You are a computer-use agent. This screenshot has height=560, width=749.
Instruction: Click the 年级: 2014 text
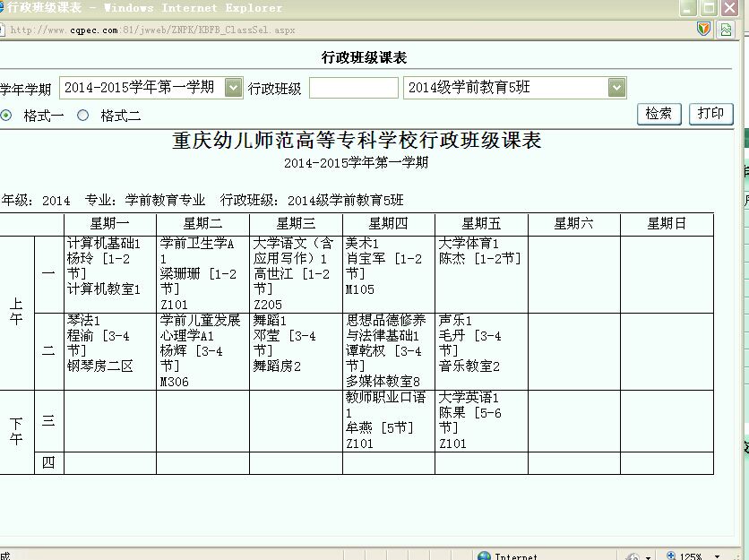pos(36,200)
